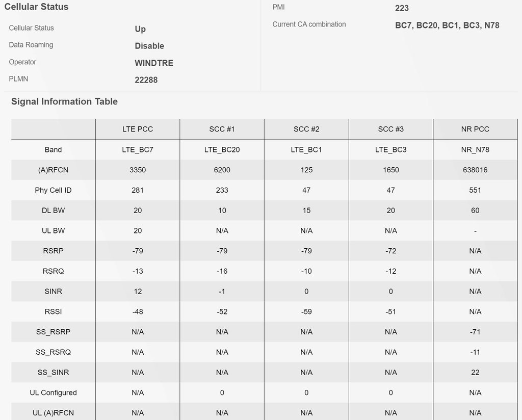Select the UL Configured row label

pyautogui.click(x=53, y=393)
